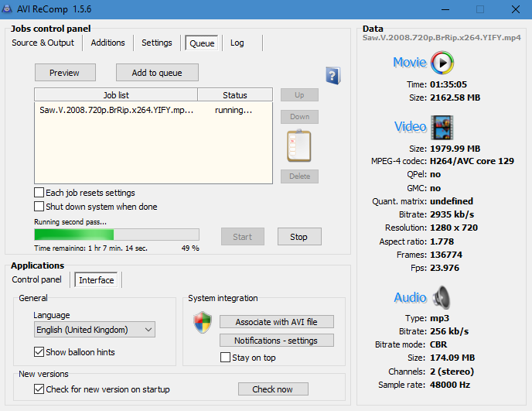Enable Shut down system when done

(39, 207)
